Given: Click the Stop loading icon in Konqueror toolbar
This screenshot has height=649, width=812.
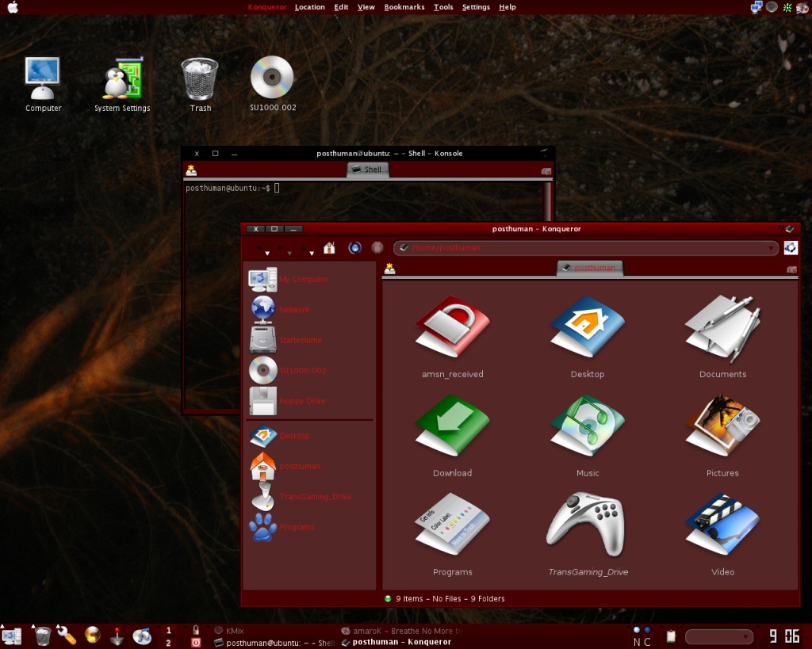Looking at the screenshot, I should (377, 248).
